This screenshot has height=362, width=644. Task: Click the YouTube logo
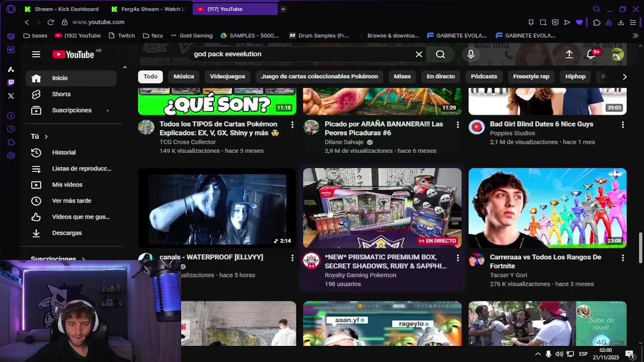point(73,54)
